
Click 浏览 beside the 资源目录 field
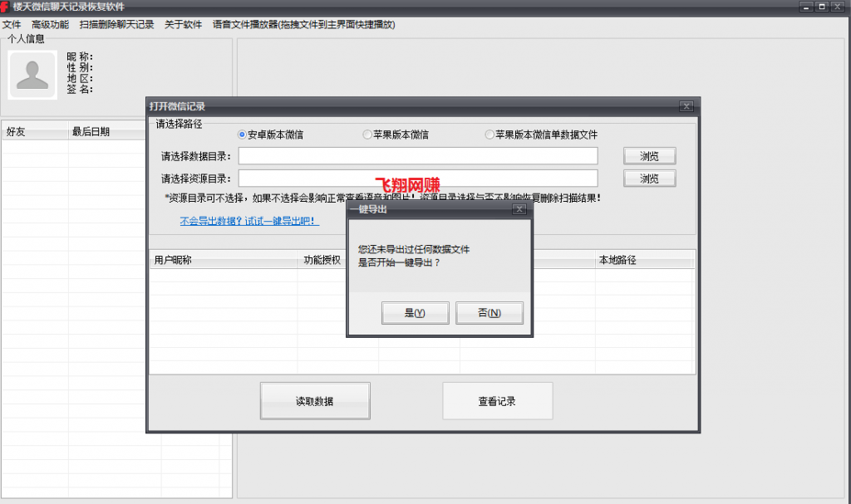tap(649, 179)
